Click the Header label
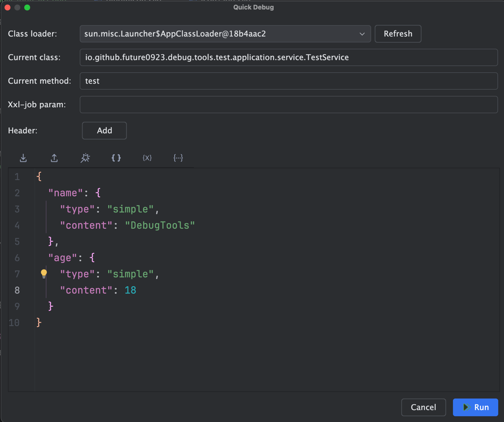Image resolution: width=504 pixels, height=422 pixels. pyautogui.click(x=23, y=130)
